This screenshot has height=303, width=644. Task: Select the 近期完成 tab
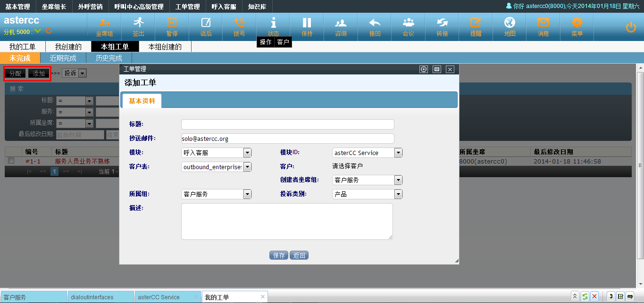pos(63,58)
